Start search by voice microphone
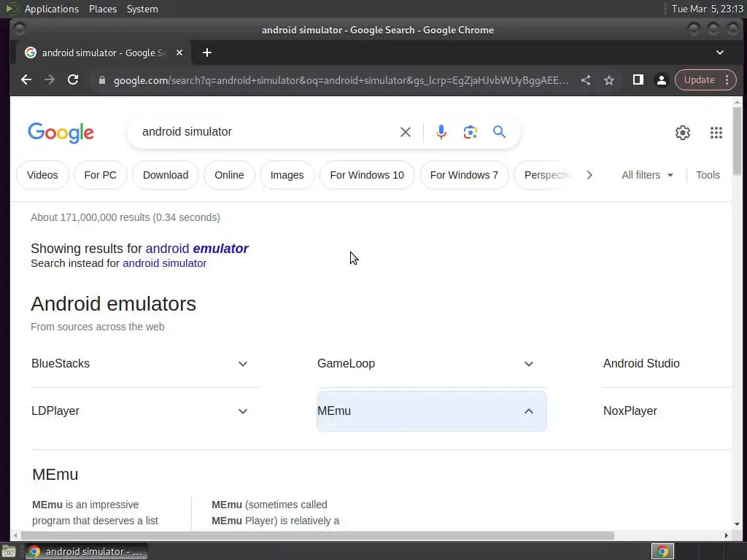 point(441,132)
